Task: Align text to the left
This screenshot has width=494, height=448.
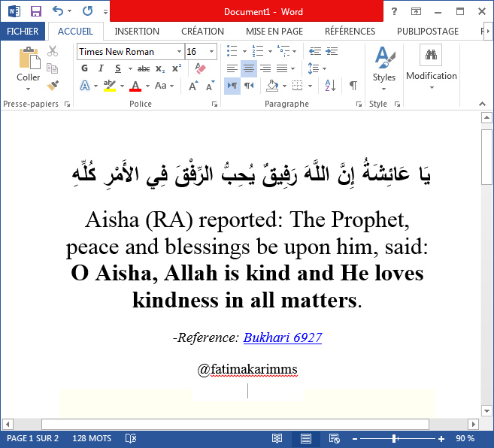Action: (232, 68)
